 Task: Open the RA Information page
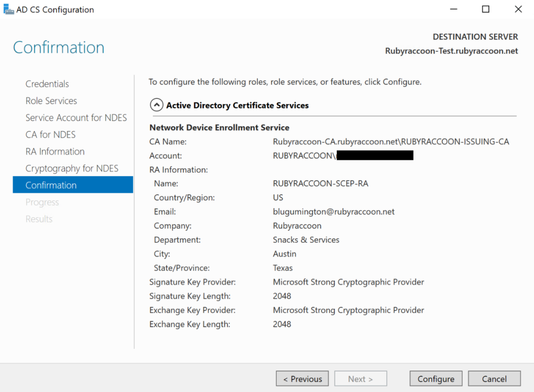click(x=55, y=151)
